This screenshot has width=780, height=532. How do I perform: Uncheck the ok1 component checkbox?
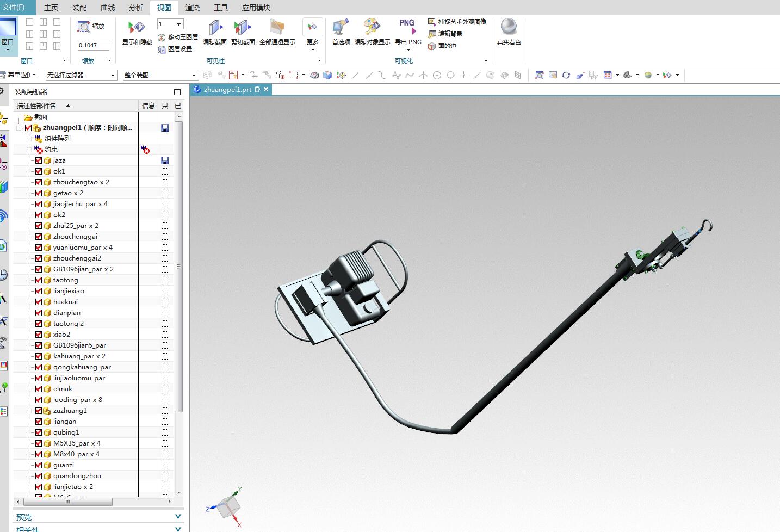click(39, 171)
